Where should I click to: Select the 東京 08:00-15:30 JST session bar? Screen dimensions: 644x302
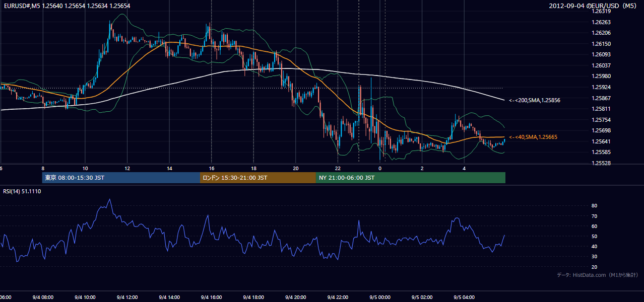point(121,178)
